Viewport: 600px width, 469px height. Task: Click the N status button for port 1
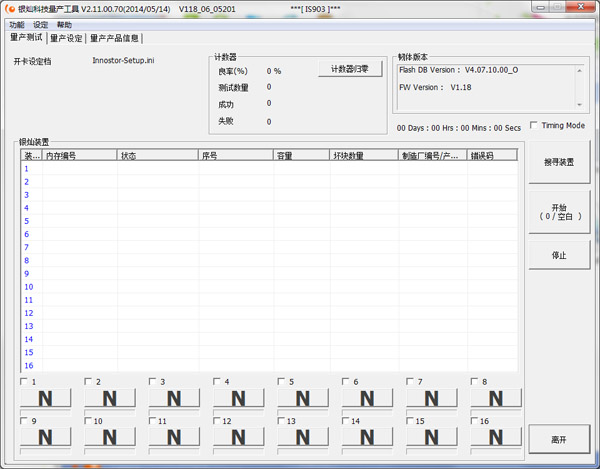point(46,398)
